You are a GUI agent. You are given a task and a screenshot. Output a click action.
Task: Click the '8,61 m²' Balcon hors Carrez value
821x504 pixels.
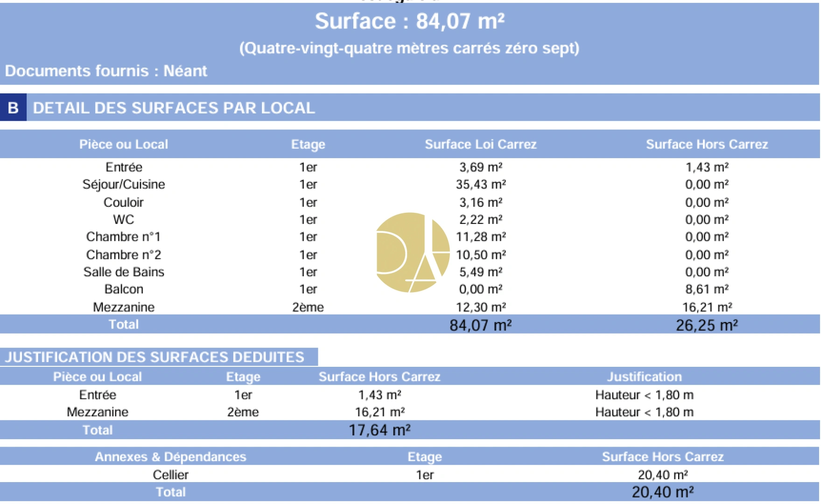point(707,289)
